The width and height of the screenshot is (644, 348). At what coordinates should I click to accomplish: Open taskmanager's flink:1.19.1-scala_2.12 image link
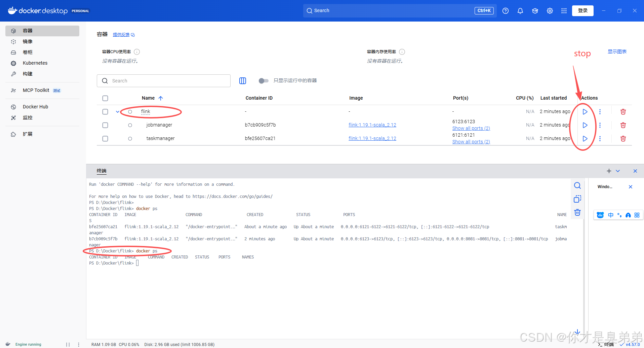372,138
